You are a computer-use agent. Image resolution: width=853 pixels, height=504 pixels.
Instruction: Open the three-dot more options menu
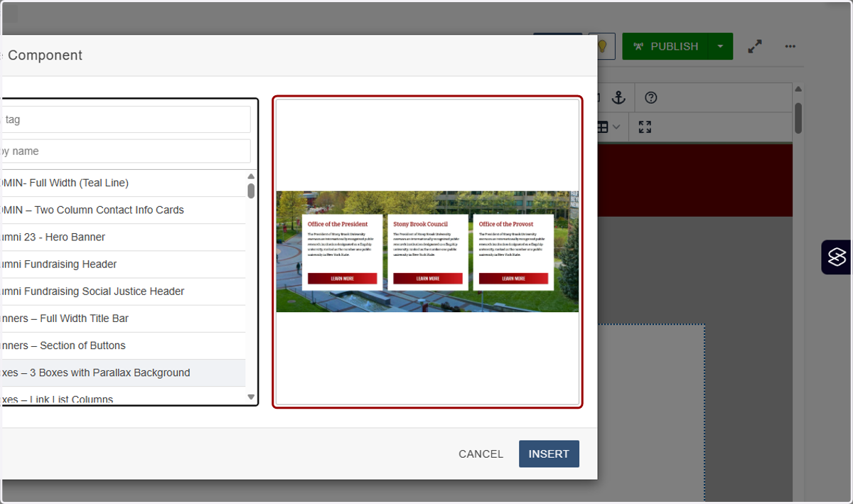[790, 46]
